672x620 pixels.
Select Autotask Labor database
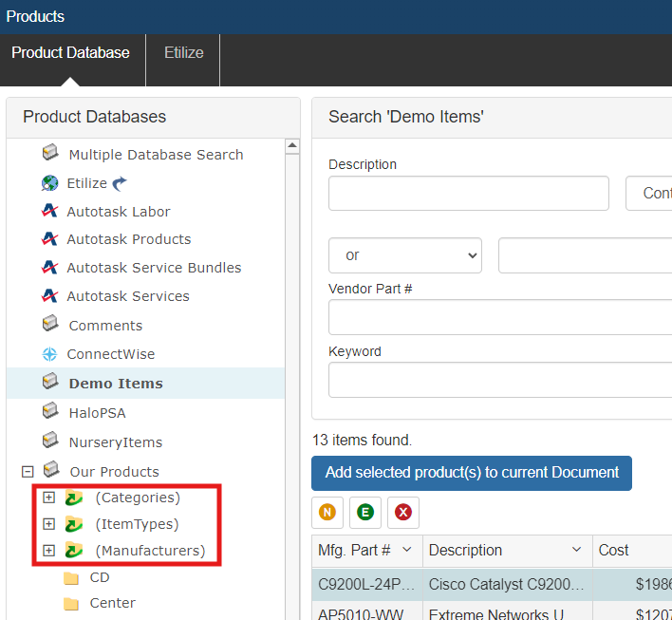coord(119,212)
